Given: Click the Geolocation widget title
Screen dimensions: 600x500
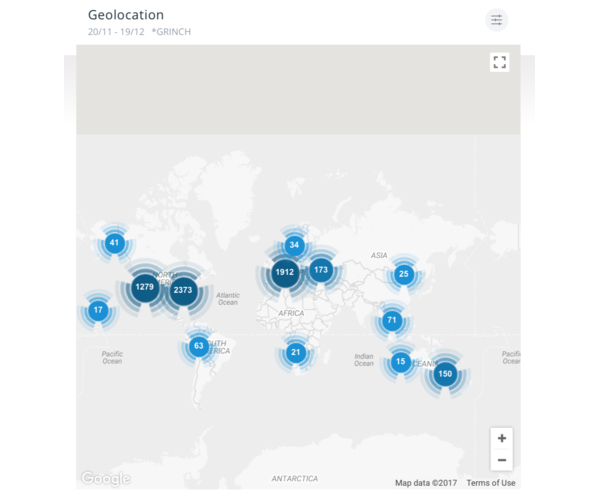Looking at the screenshot, I should pyautogui.click(x=126, y=15).
